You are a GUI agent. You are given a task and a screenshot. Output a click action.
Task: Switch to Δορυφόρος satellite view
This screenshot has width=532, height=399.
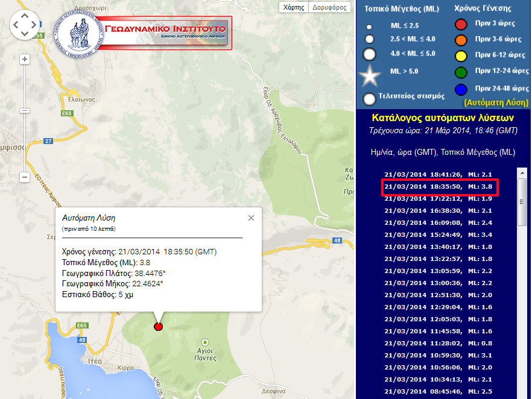[x=330, y=7]
